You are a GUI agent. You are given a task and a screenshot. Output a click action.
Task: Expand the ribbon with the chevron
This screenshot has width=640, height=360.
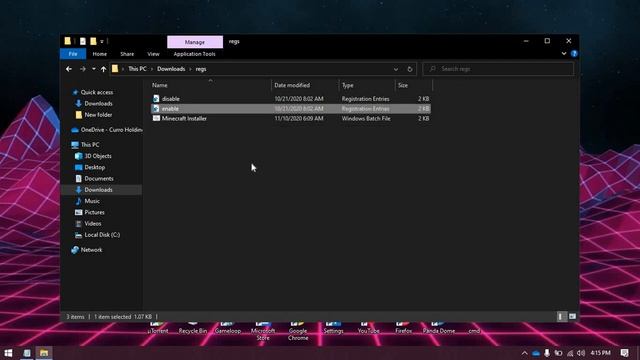coord(564,53)
